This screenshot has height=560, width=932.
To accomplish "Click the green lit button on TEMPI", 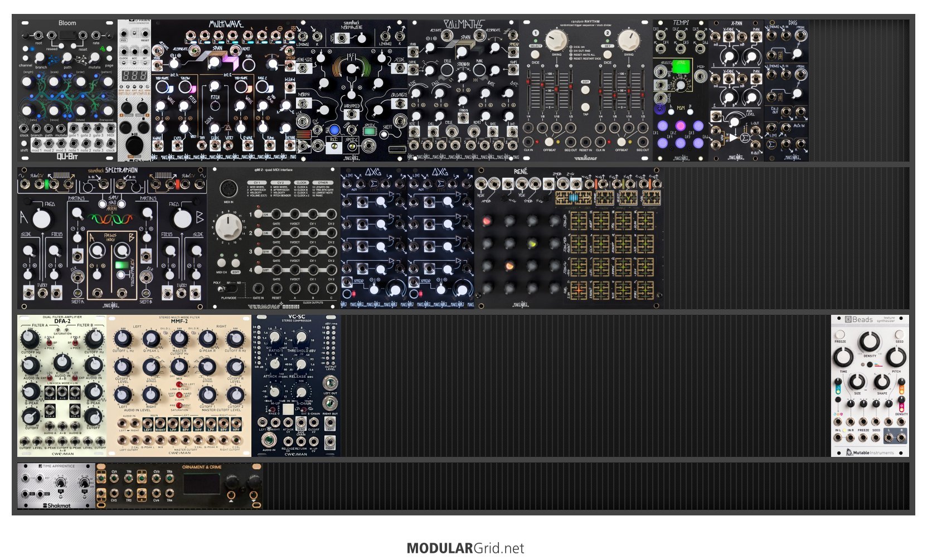I will (680, 66).
